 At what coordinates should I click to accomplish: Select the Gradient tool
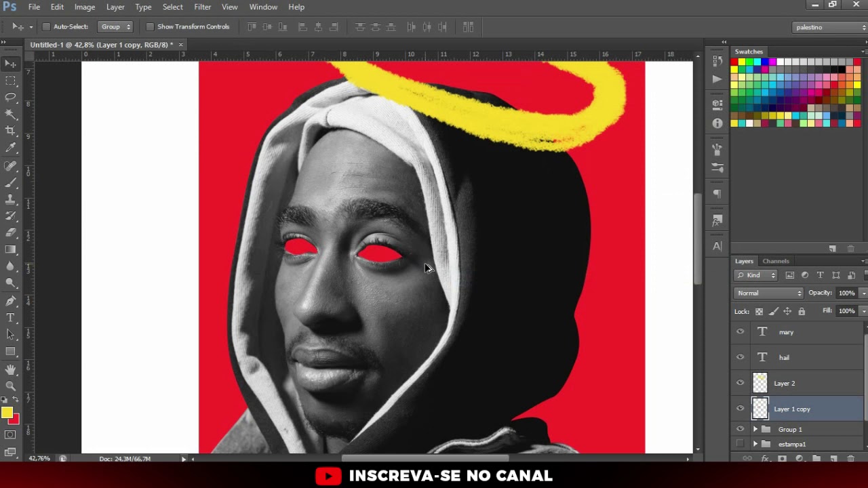[11, 249]
